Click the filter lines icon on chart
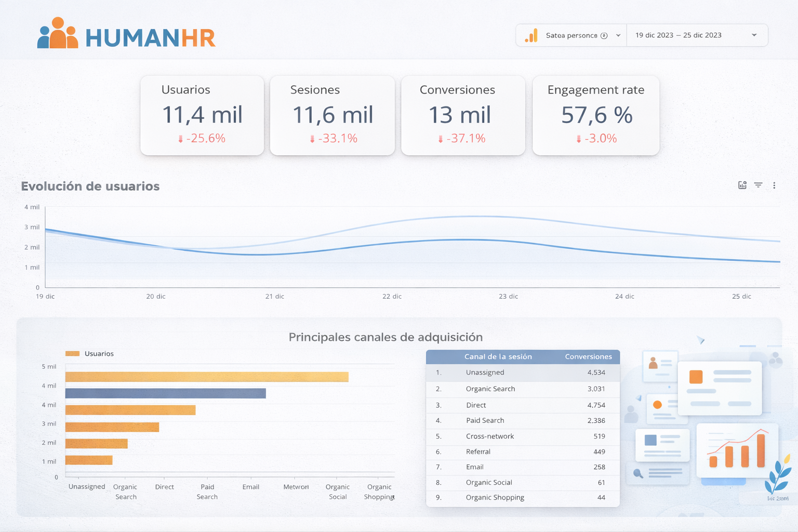Viewport: 798px width, 532px height. (759, 185)
